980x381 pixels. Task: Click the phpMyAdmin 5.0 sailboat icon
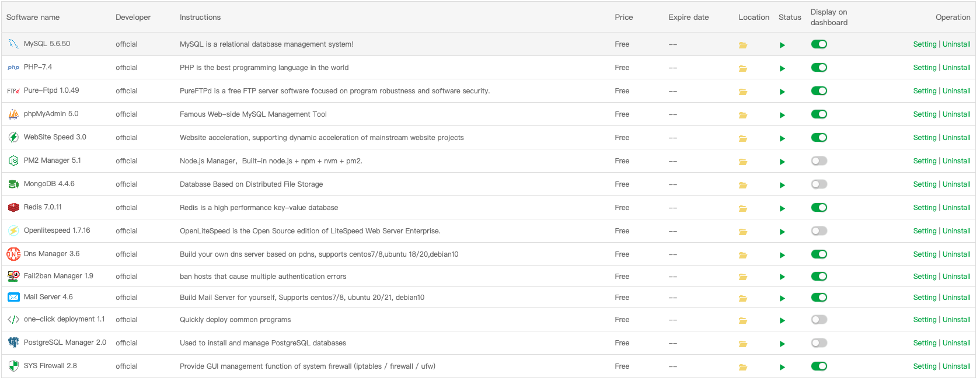click(x=13, y=114)
